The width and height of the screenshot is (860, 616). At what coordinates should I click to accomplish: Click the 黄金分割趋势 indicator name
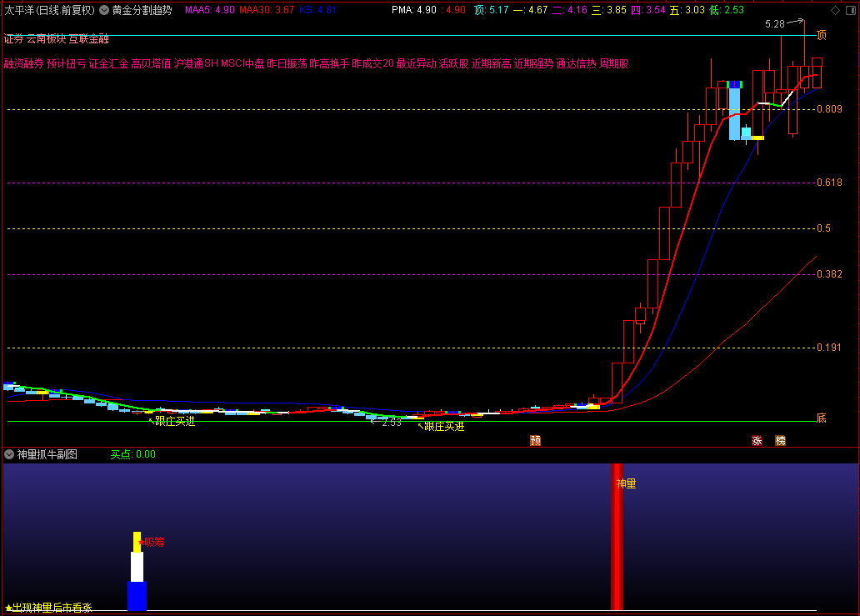142,10
